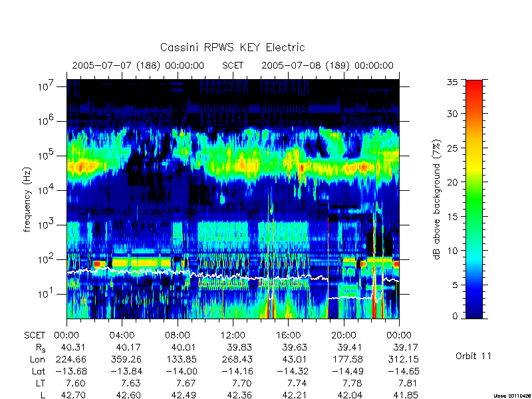Click the L value 41.85

(406, 395)
